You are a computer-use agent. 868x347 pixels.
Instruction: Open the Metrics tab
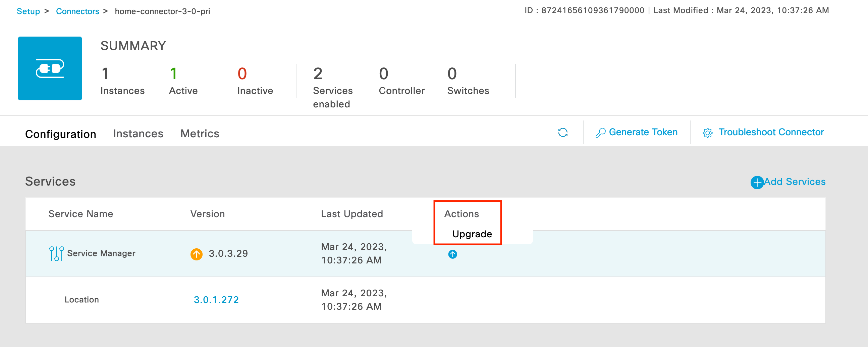point(200,134)
